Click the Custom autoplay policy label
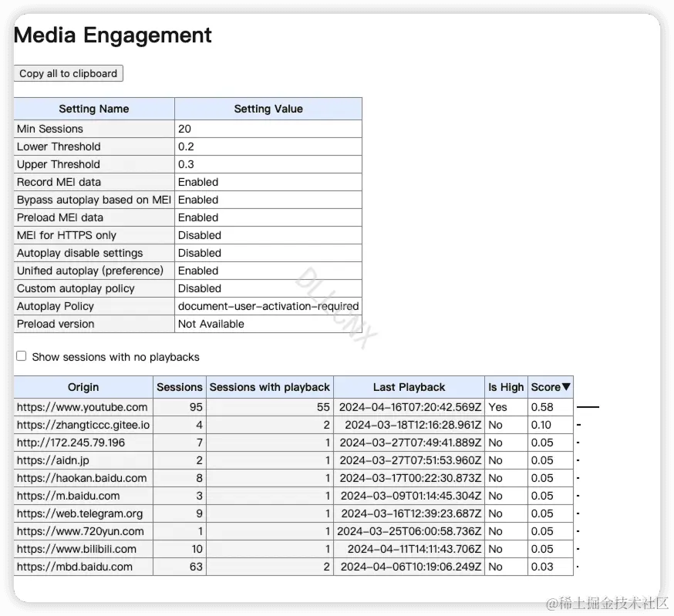Screen dimensions: 674x616 pyautogui.click(x=76, y=288)
